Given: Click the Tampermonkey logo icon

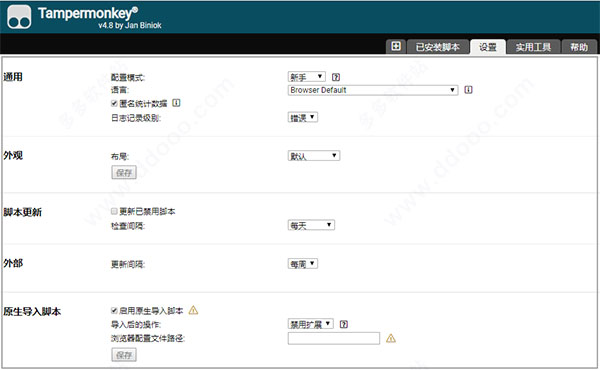Looking at the screenshot, I should click(19, 17).
